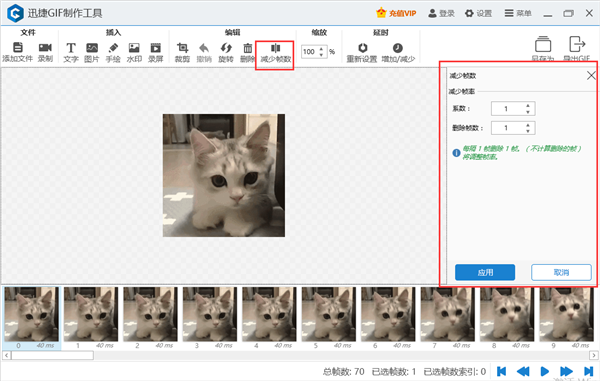Click the 系数 value field
Image resolution: width=600 pixels, height=381 pixels.
pyautogui.click(x=507, y=109)
